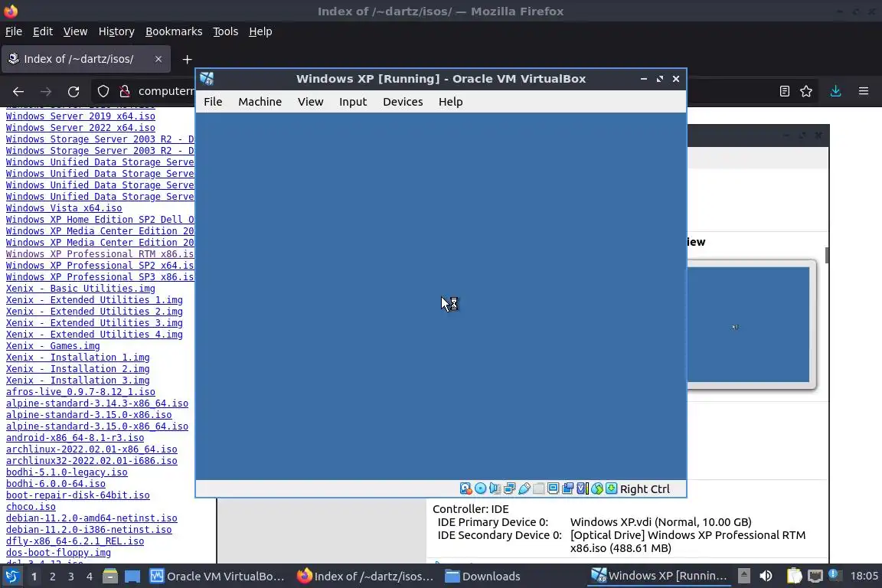The height and width of the screenshot is (588, 882).
Task: Open Firefox hamburger application menu
Action: click(x=864, y=91)
